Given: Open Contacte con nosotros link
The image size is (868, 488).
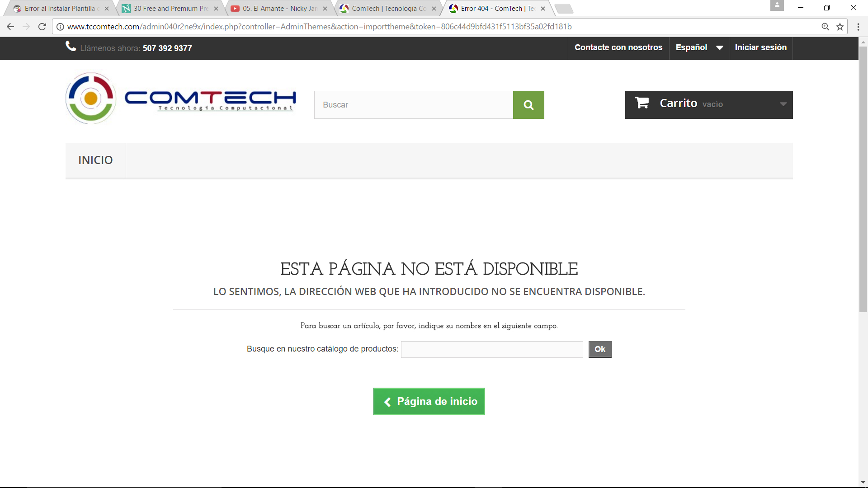Looking at the screenshot, I should [618, 47].
